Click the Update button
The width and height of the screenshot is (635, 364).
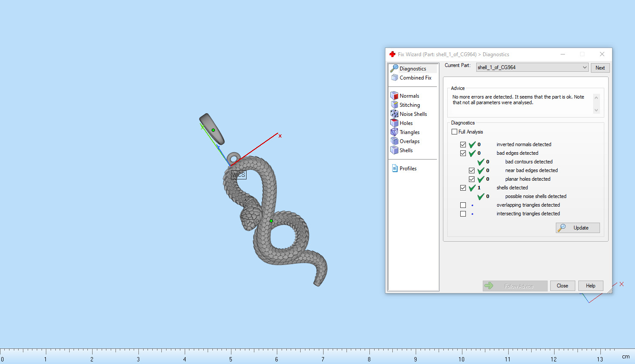(577, 228)
